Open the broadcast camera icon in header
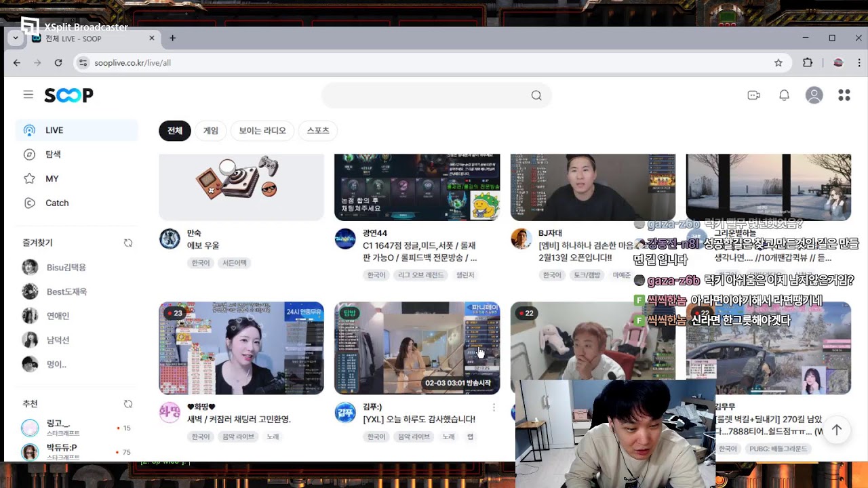This screenshot has height=488, width=868. [754, 96]
